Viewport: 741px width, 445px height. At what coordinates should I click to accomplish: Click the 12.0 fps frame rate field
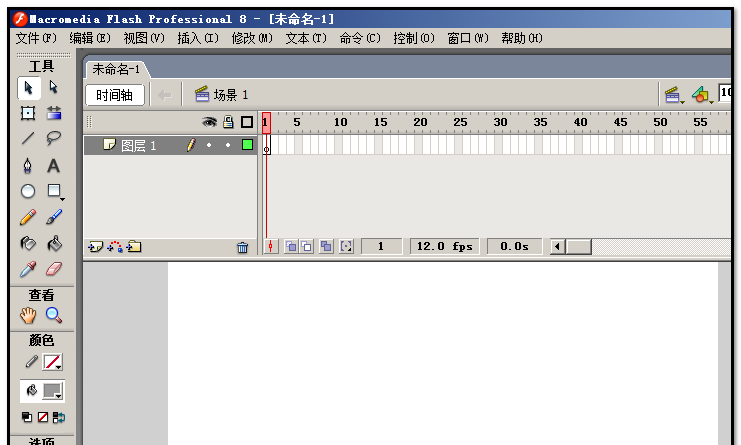[444, 246]
